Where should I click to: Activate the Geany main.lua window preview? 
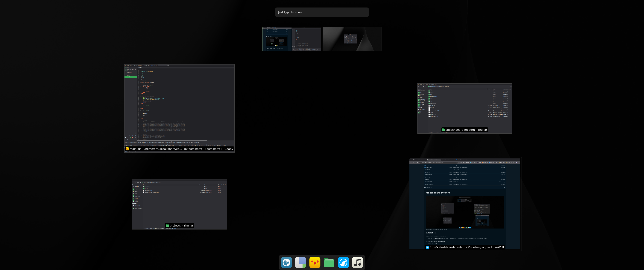tap(179, 105)
